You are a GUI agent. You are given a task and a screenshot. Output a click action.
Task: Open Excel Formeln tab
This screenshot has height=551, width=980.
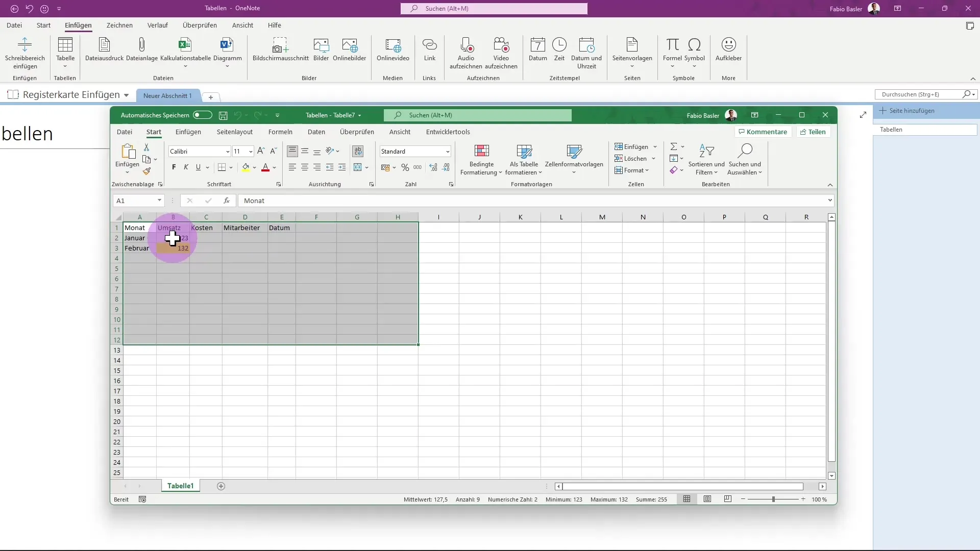click(x=280, y=132)
